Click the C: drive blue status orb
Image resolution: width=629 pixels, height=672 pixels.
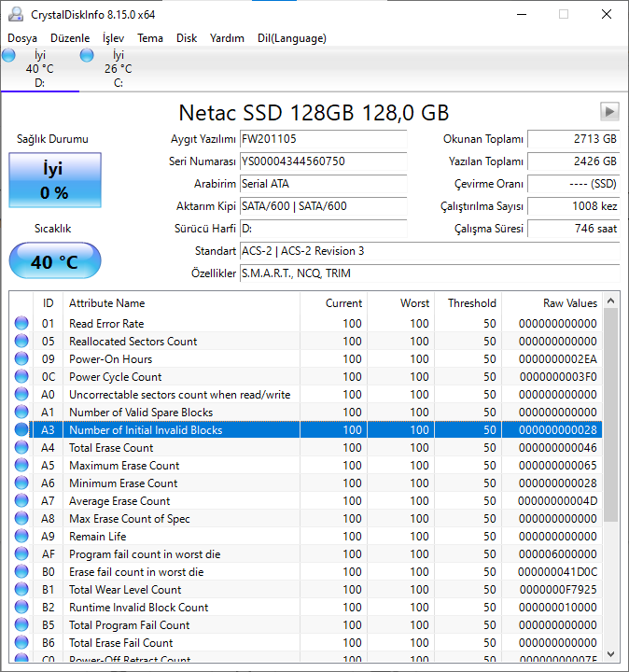[87, 55]
